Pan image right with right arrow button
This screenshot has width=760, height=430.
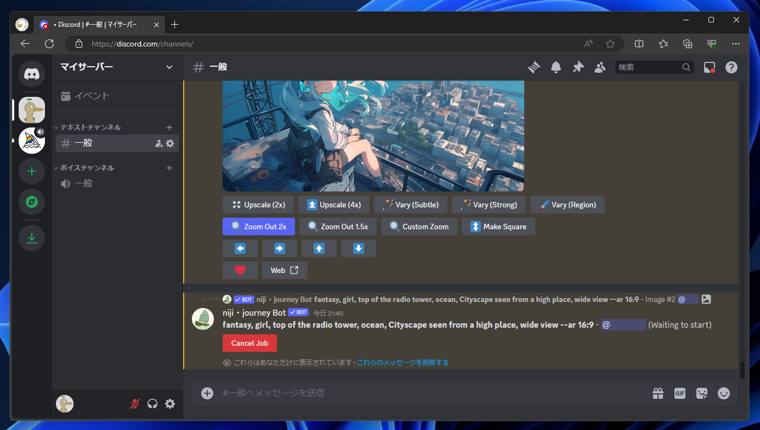click(x=279, y=248)
